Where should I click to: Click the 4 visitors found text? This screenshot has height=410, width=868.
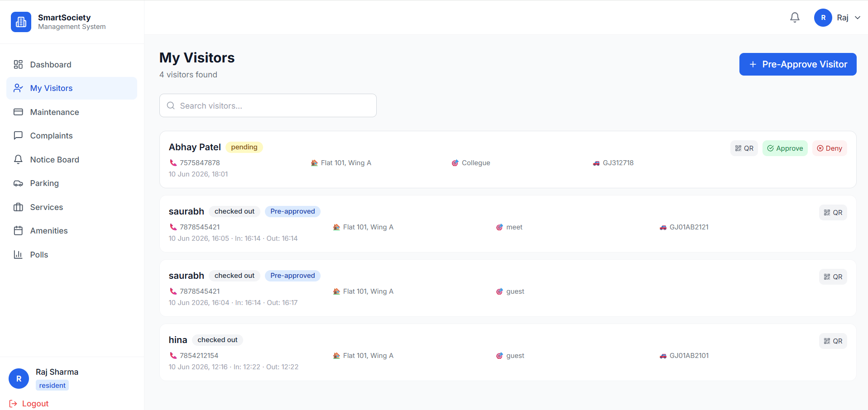click(x=188, y=75)
